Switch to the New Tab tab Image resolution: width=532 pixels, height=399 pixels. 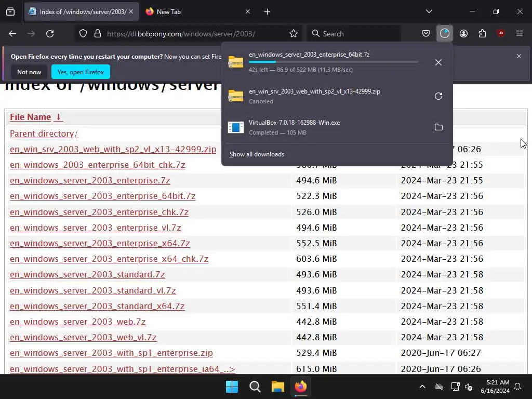click(x=198, y=12)
